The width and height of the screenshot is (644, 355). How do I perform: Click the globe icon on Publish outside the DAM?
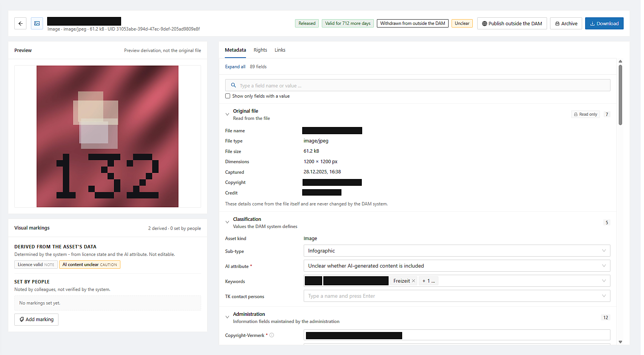[x=484, y=23]
